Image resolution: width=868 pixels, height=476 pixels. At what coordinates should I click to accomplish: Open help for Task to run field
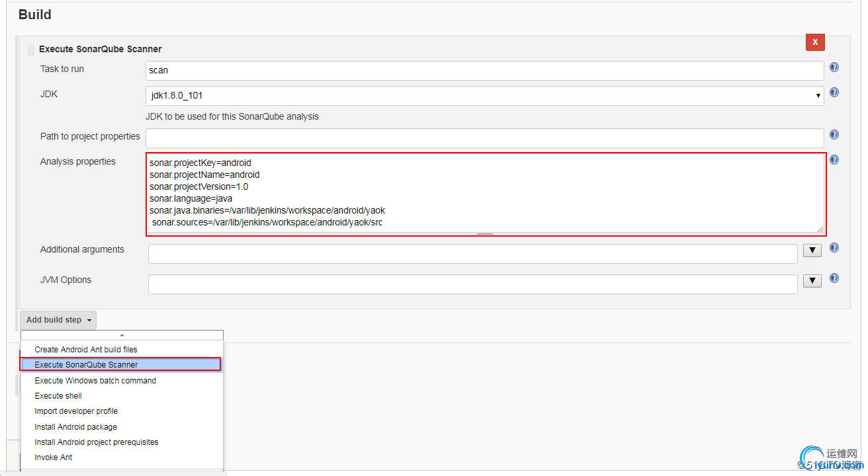tap(834, 67)
